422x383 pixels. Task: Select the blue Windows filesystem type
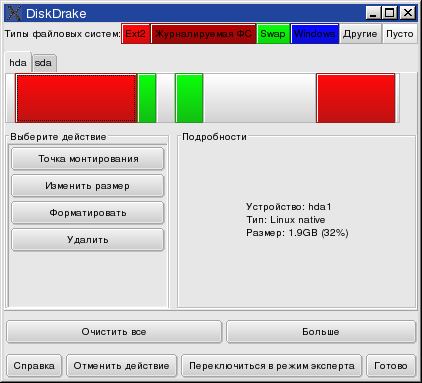pos(315,34)
